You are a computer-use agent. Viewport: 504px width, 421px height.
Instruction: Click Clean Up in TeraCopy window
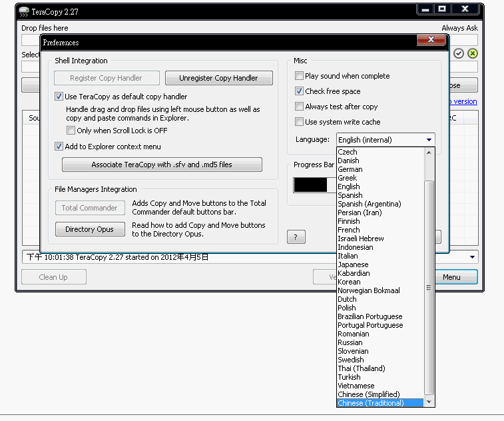[x=54, y=277]
